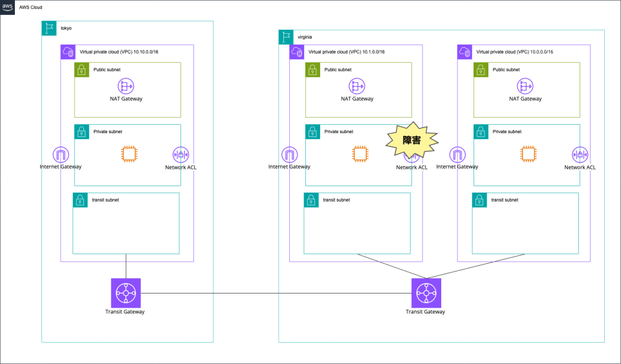Select NAT Gateway icon in VPC 10.0.0.0/16
The width and height of the screenshot is (621, 364).
coord(525,86)
